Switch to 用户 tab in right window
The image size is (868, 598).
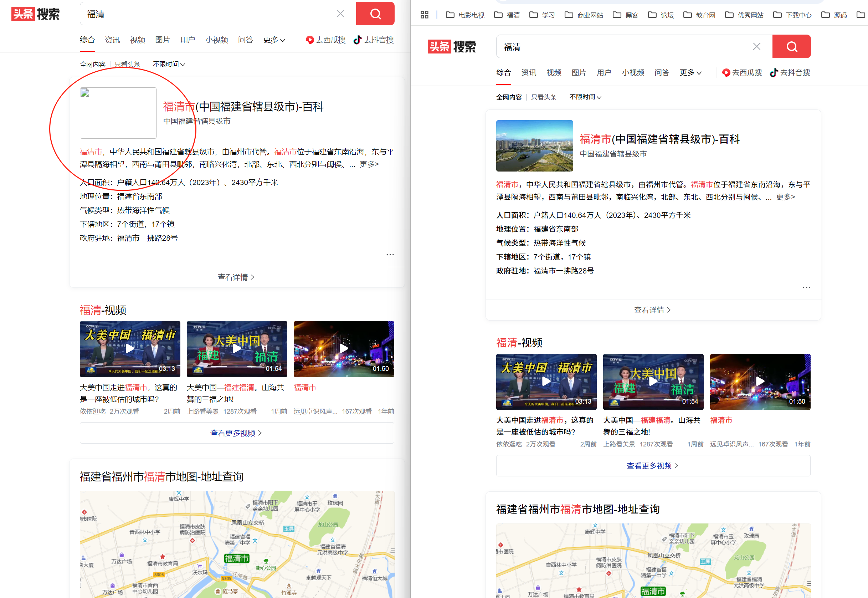tap(604, 72)
